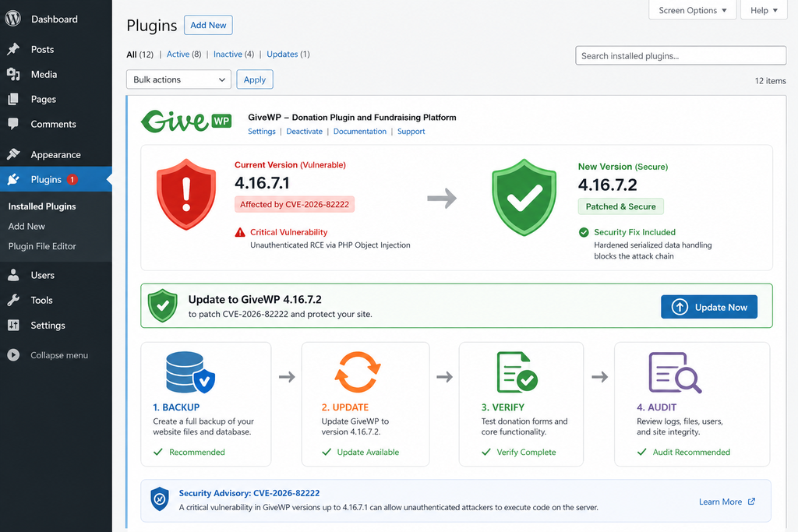Click the Comments speech bubble icon

point(13,124)
